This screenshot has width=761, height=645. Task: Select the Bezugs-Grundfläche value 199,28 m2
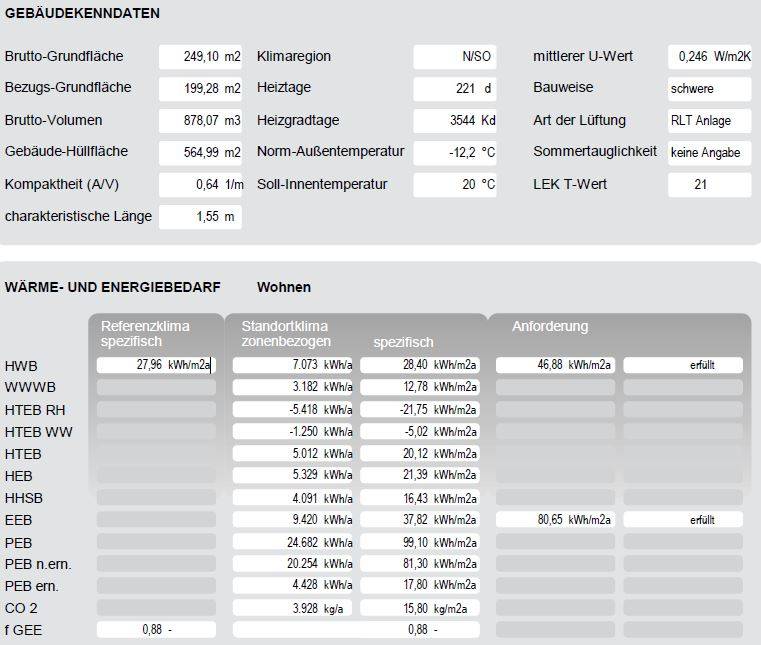[x=200, y=88]
